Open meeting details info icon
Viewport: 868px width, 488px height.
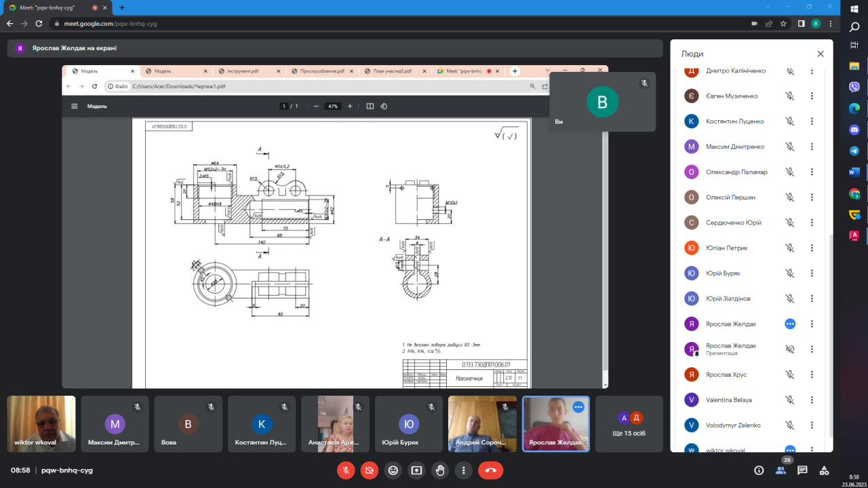tap(759, 470)
